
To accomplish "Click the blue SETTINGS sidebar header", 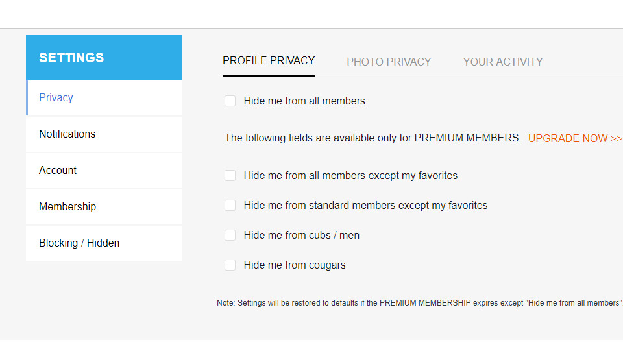I will (x=104, y=58).
